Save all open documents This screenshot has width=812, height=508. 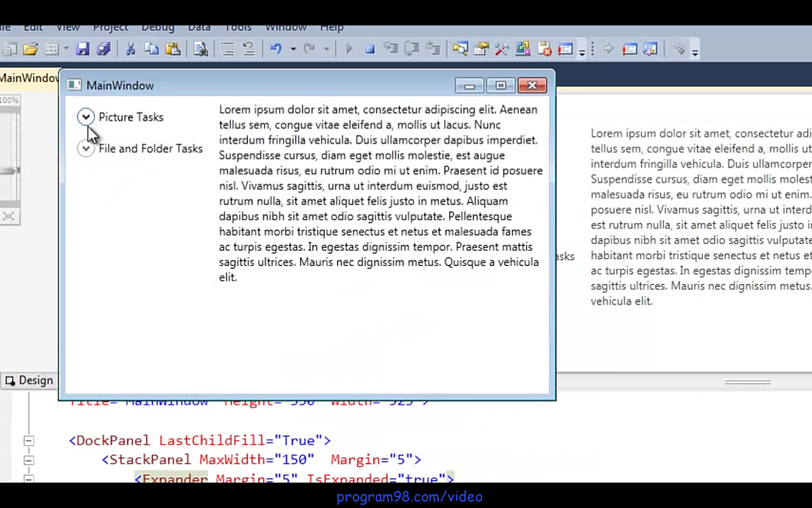[104, 49]
